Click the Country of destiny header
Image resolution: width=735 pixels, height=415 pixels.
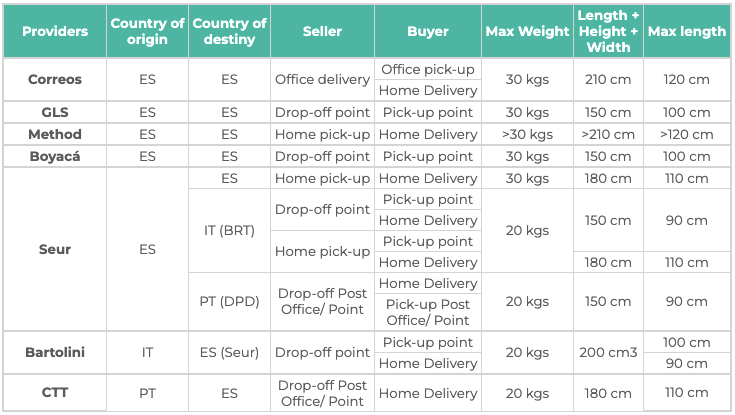229,31
